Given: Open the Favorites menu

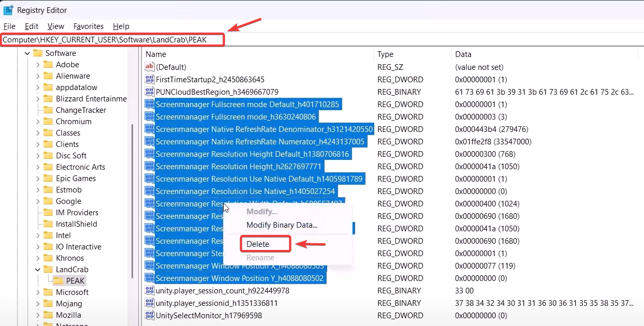Looking at the screenshot, I should click(89, 26).
